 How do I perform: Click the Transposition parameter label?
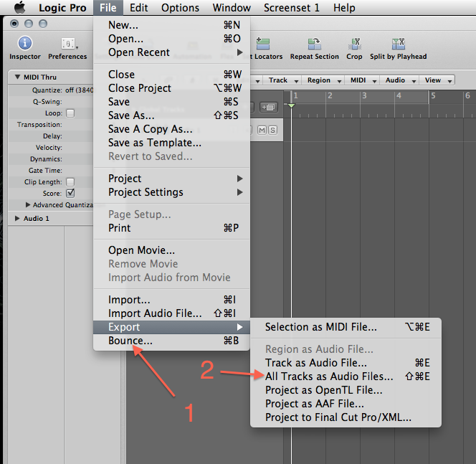39,125
